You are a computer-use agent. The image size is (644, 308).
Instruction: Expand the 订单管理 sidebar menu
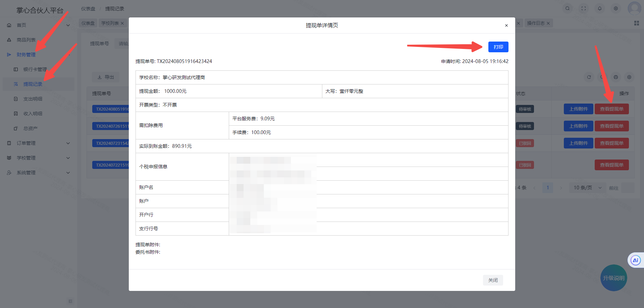39,143
